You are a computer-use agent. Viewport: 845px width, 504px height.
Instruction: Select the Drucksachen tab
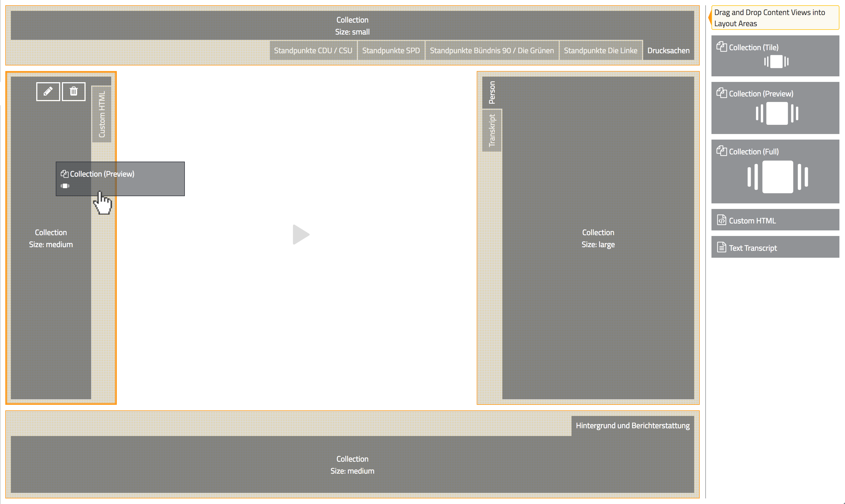pos(668,51)
